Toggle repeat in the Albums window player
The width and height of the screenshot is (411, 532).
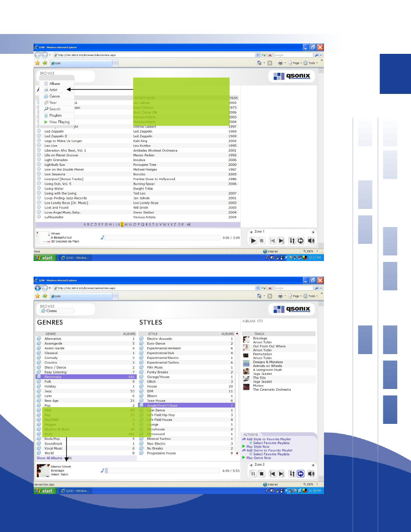coord(301,241)
